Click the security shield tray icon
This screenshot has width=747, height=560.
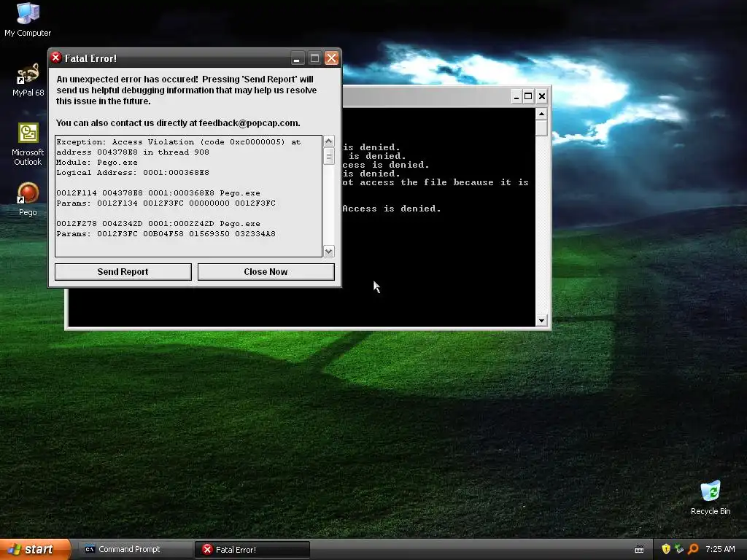(666, 549)
